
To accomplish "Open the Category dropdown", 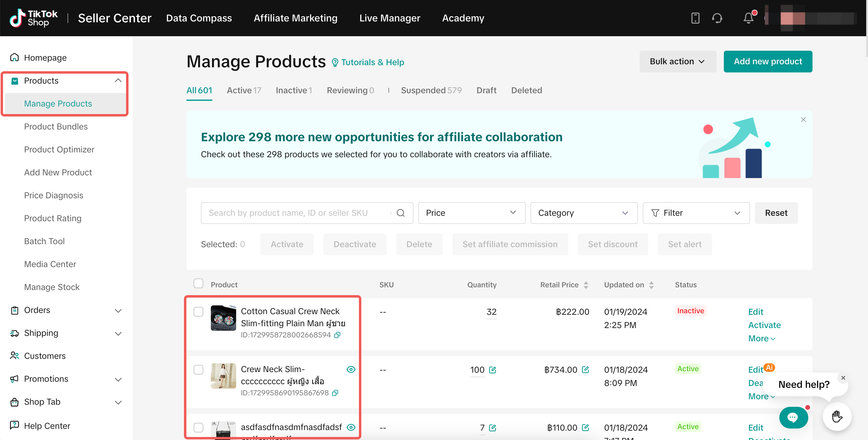I will 584,213.
